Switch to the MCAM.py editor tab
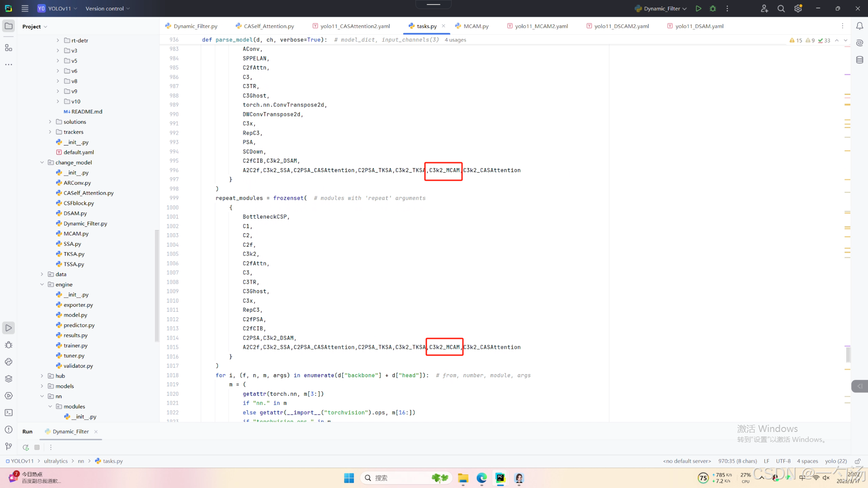Image resolution: width=868 pixels, height=488 pixels. 475,26
